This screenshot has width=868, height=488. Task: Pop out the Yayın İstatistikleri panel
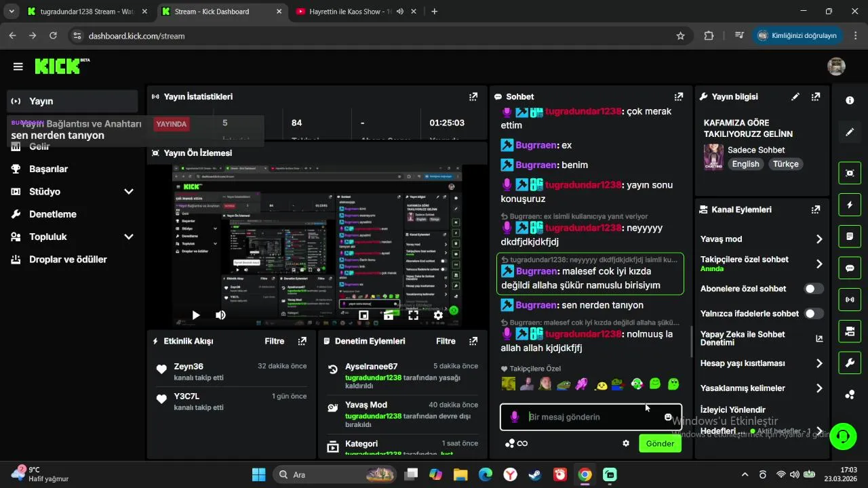[473, 97]
